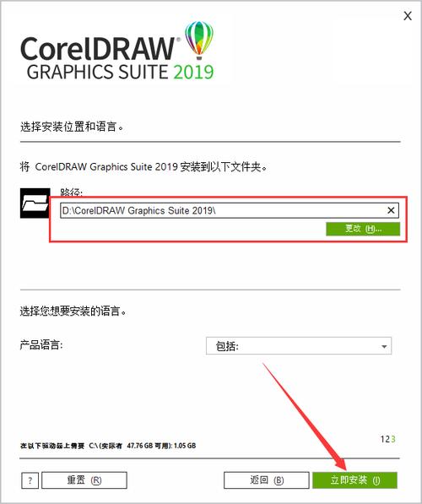Click the 路径: label above the path field
This screenshot has width=422, height=504.
72,192
